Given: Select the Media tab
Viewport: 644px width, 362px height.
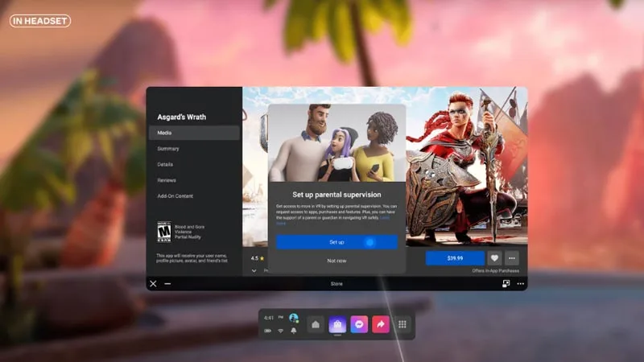Looking at the screenshot, I should coord(194,133).
